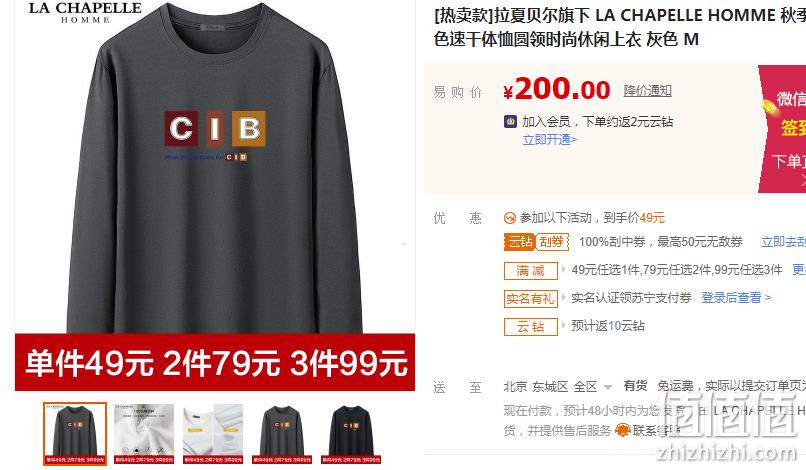
Task: Expand the 北京 东城区 全区 delivery dropdown
Action: click(x=608, y=387)
